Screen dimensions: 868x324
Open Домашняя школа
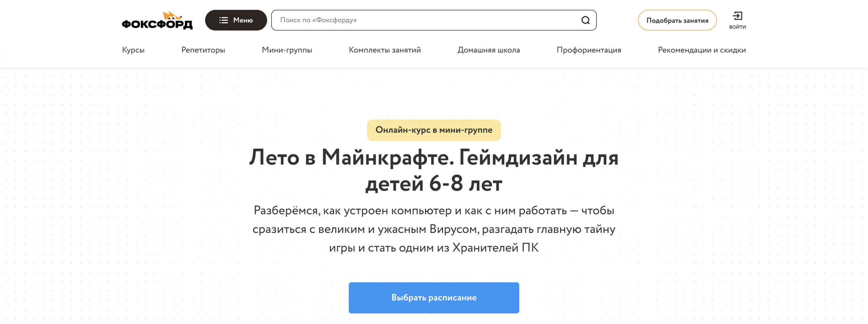(489, 50)
